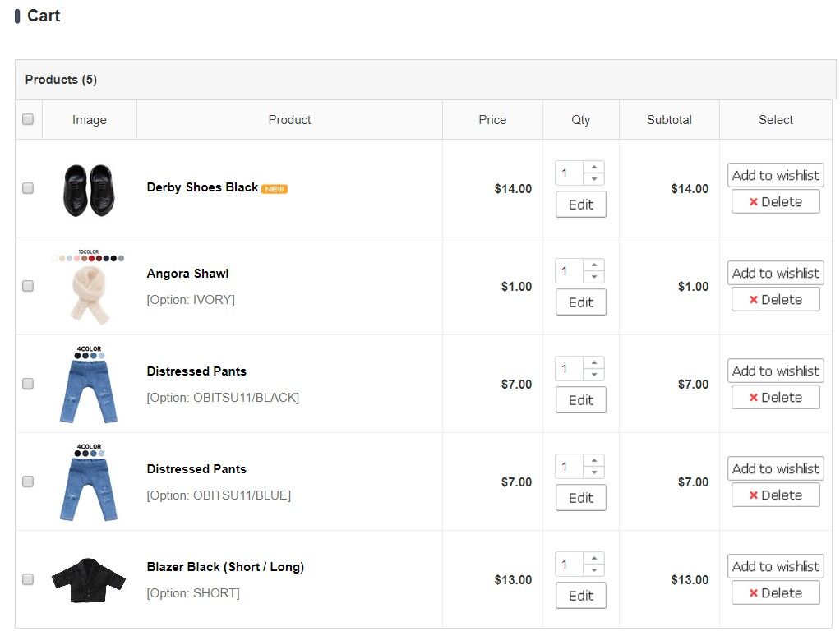
Task: Delete the Distressed Pants BLUE item
Action: [776, 495]
